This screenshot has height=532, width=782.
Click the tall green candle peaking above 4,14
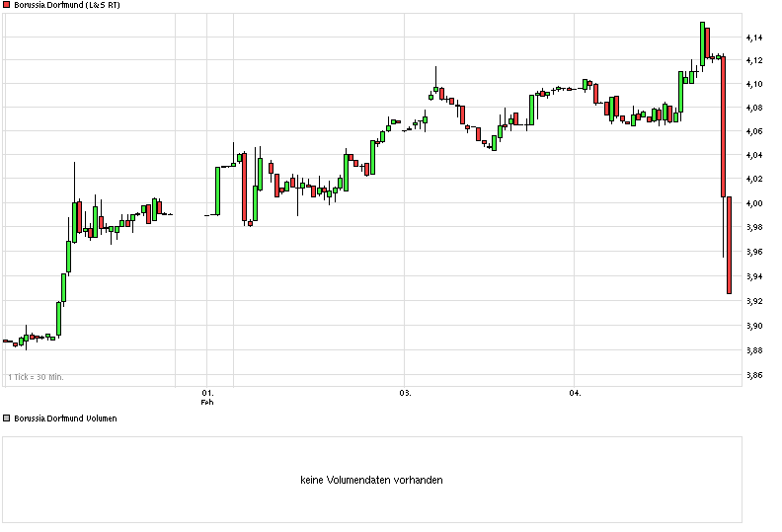[702, 43]
